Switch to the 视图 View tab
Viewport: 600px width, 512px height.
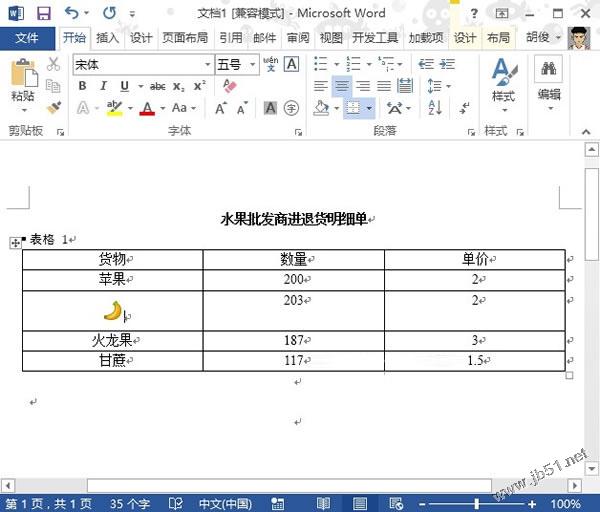(x=331, y=38)
